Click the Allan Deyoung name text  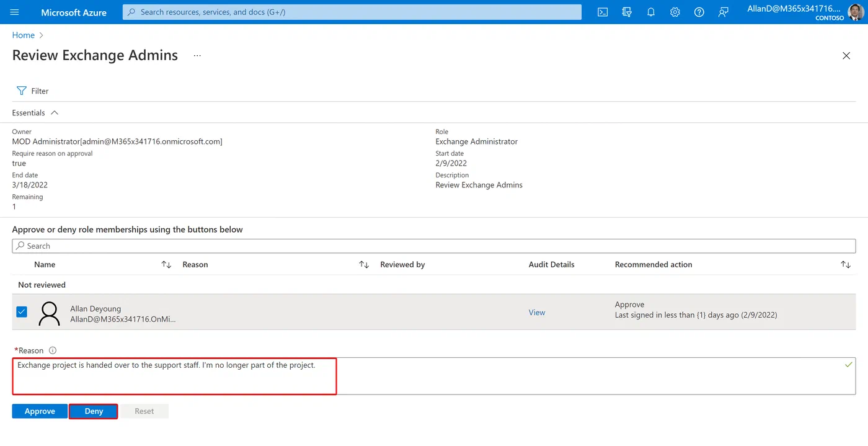point(95,309)
